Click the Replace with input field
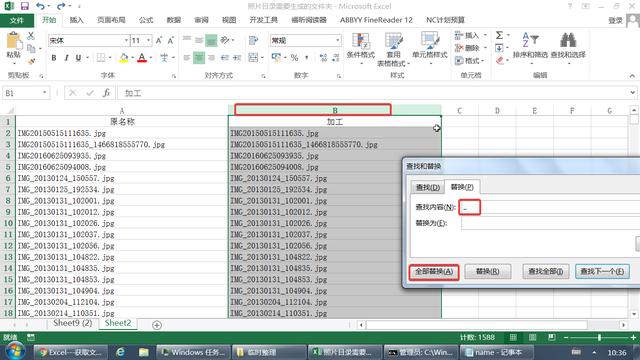The height and width of the screenshot is (360, 640). 551,223
